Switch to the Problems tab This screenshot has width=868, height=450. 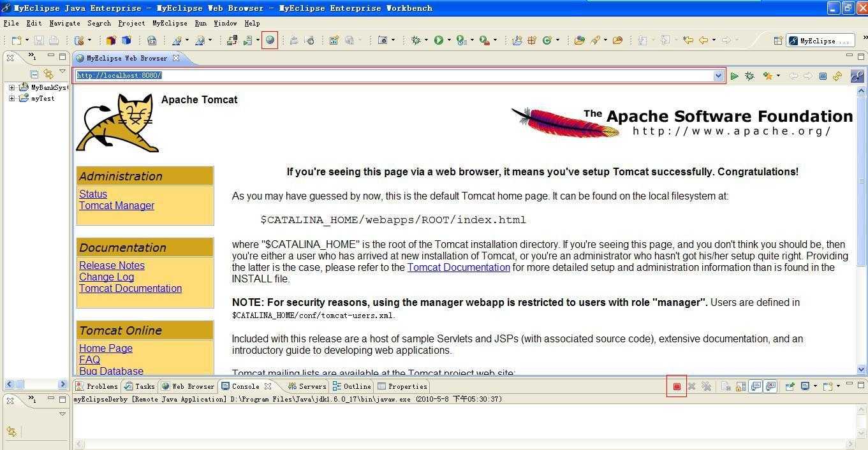tap(96, 386)
